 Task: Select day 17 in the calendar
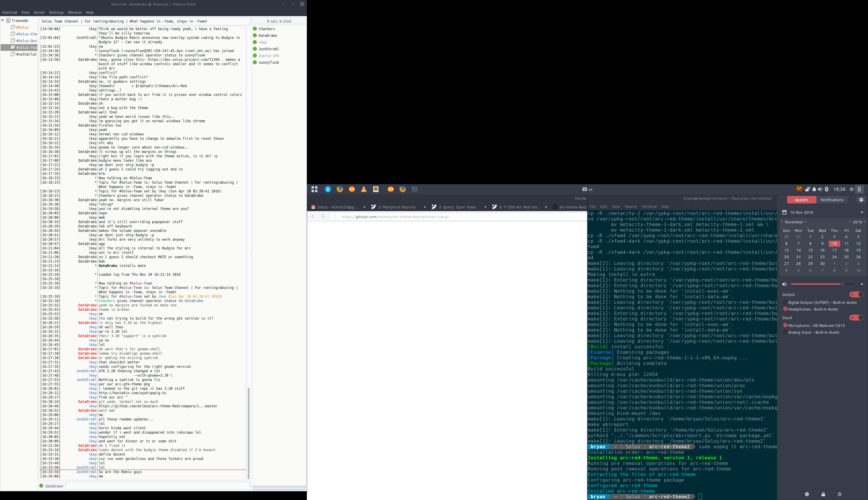coord(834,250)
